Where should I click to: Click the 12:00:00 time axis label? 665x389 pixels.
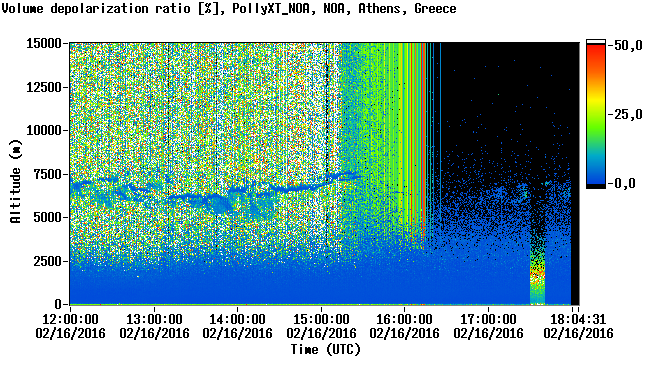(70, 319)
